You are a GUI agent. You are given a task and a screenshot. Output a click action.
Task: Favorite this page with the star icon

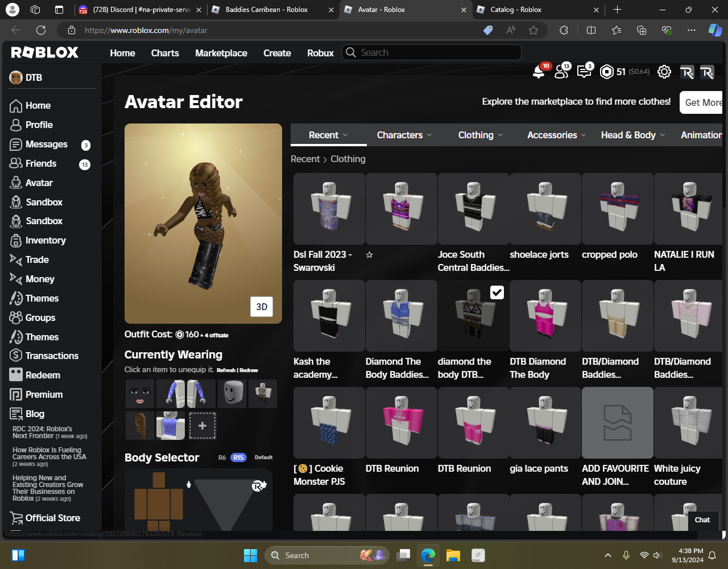click(x=533, y=31)
